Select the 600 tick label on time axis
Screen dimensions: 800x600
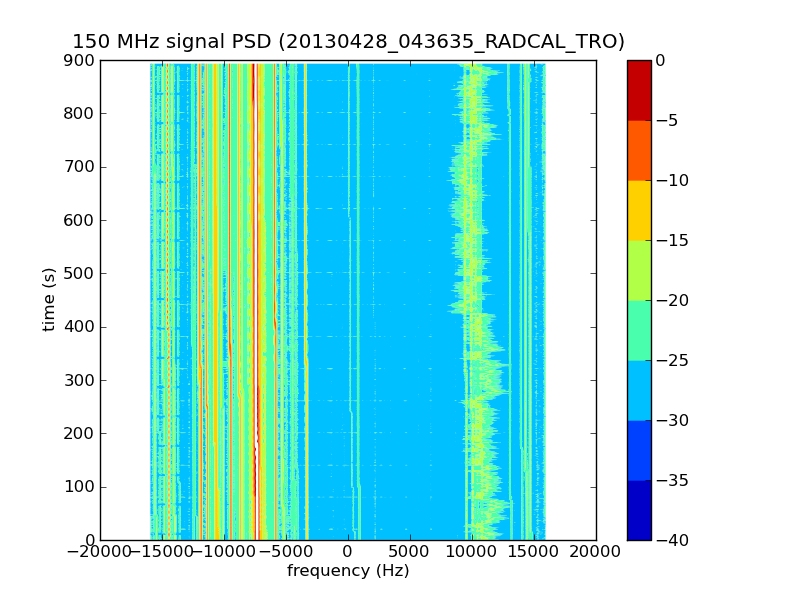pos(79,220)
